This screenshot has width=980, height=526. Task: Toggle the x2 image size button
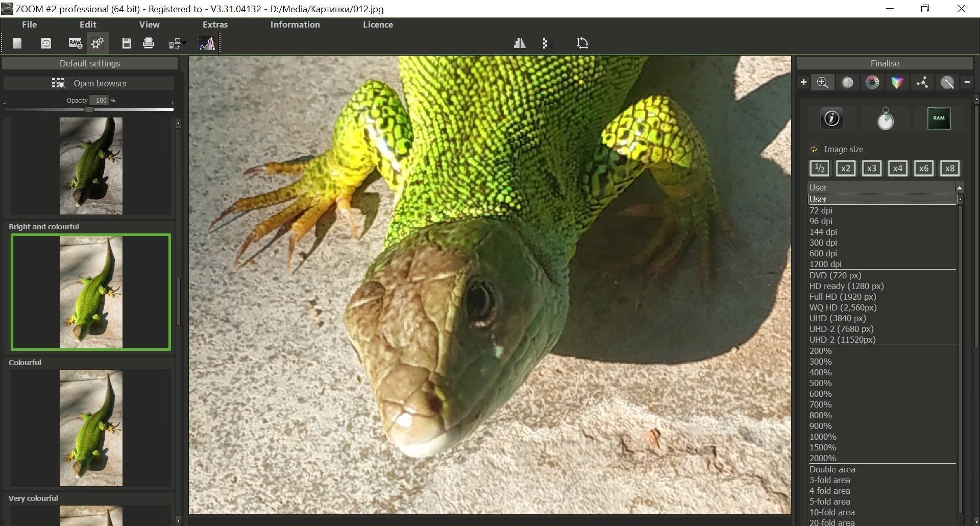(x=846, y=169)
